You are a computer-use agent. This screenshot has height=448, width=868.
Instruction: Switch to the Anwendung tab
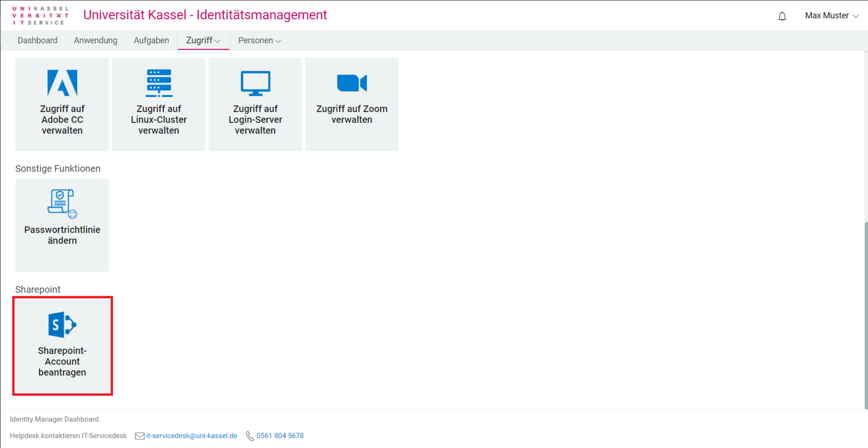coord(95,40)
